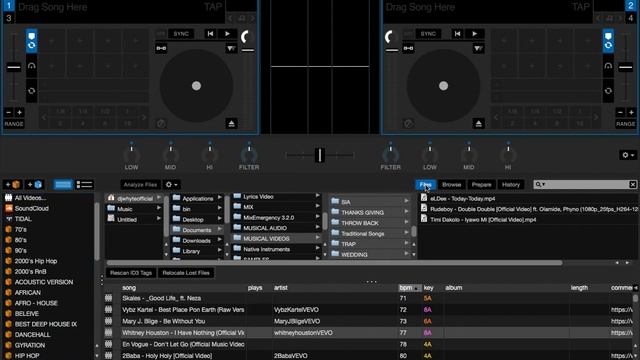640x360 pixels.
Task: Open the analyze settings gear dropdown
Action: 171,185
